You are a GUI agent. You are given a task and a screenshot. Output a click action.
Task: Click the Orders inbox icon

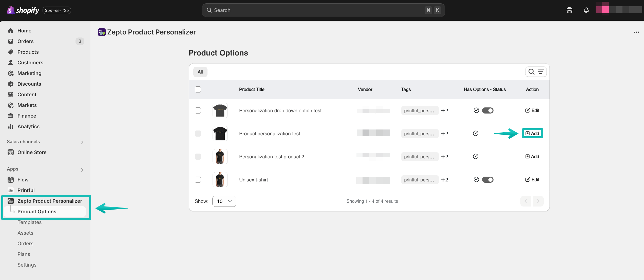coord(11,41)
